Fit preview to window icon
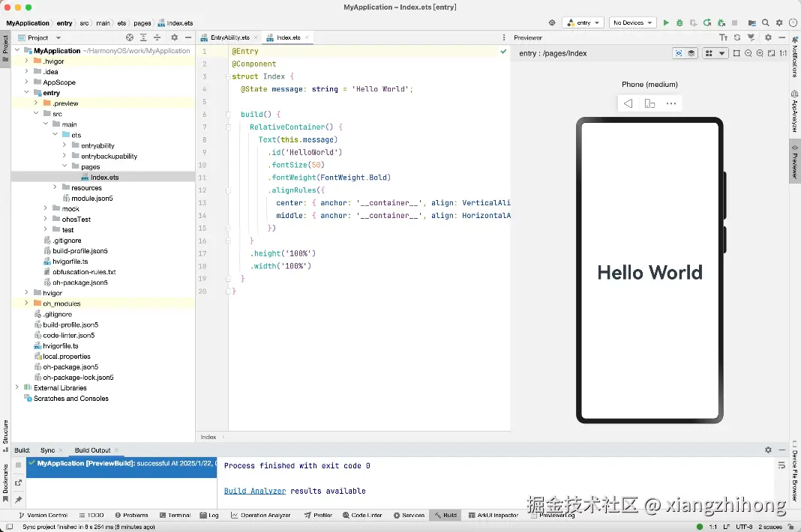The width and height of the screenshot is (801, 532). [771, 53]
